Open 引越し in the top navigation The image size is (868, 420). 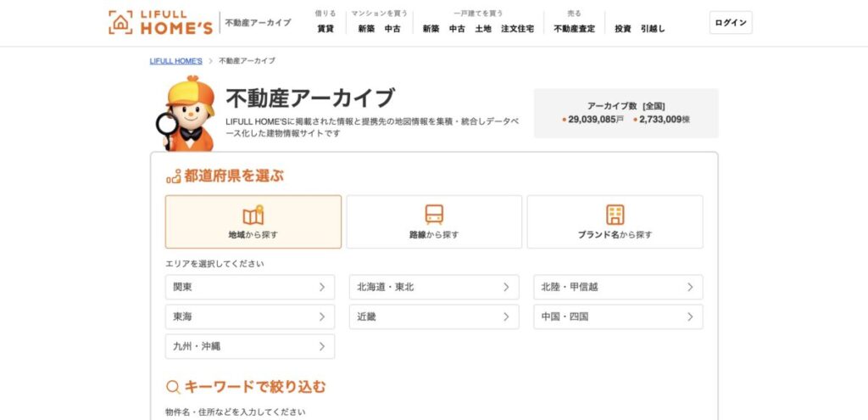(x=654, y=29)
